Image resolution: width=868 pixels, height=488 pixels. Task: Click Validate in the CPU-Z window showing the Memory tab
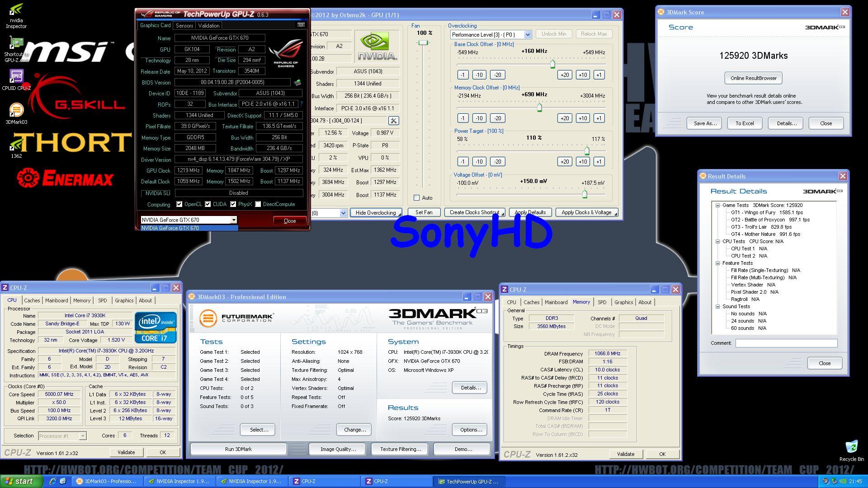point(626,454)
